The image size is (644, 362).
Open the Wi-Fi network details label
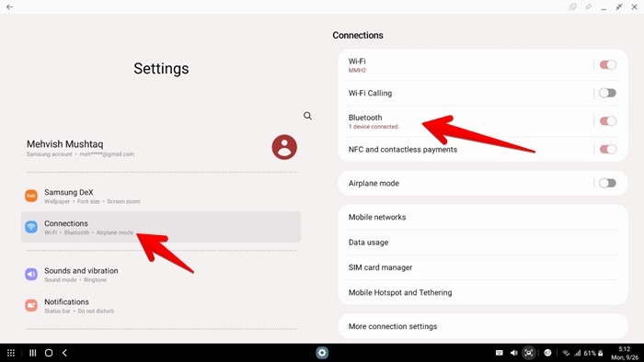coord(357,65)
